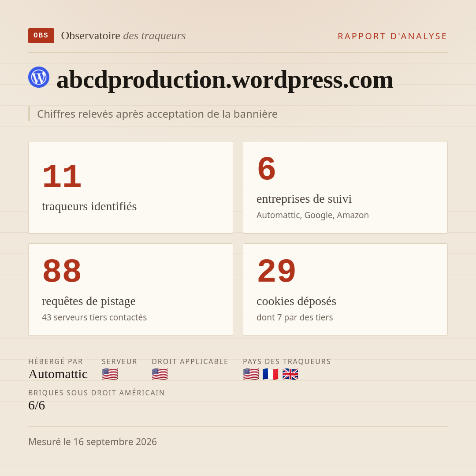Click the large number 6 in the card
476x476 pixels.
[x=267, y=168]
